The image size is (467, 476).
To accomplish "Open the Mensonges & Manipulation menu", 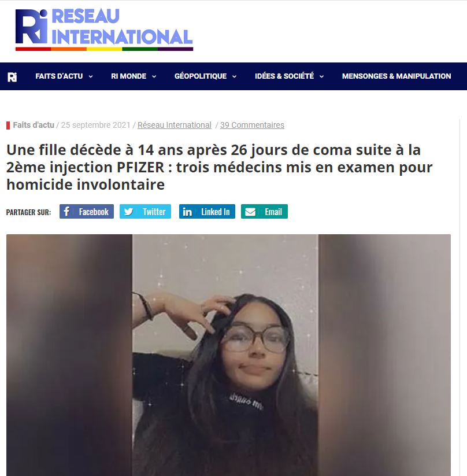I will coord(396,76).
